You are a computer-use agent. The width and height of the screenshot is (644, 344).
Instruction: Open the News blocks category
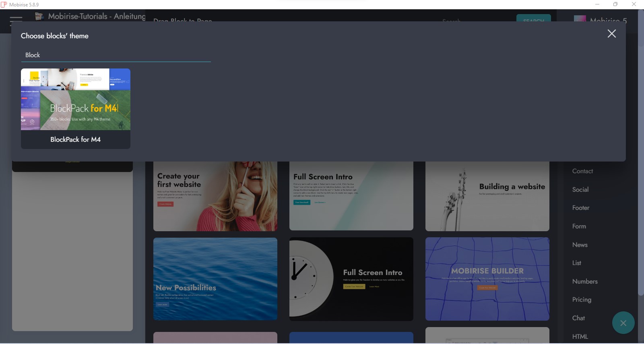pyautogui.click(x=580, y=245)
